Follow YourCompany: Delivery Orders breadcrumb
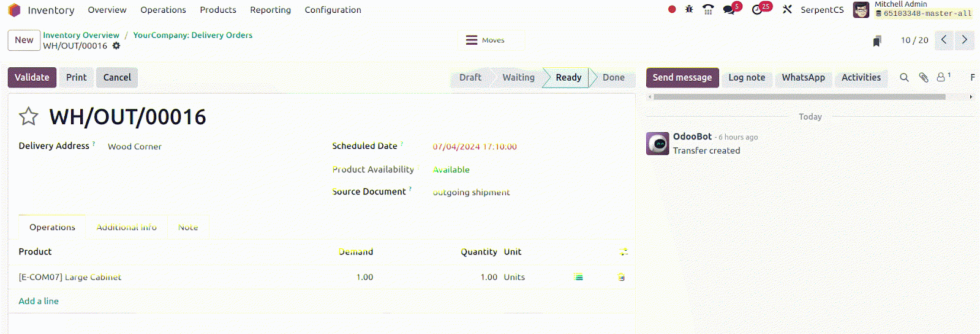Screen dimensions: 980x334 [x=193, y=35]
